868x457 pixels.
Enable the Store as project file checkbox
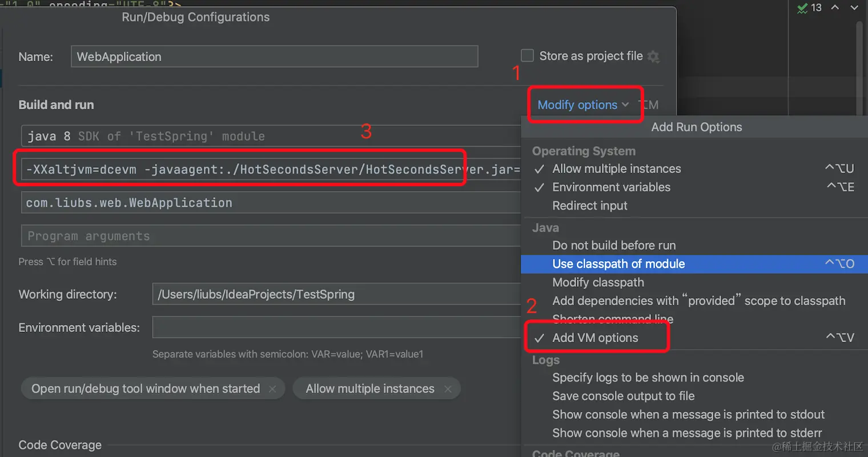(x=528, y=55)
